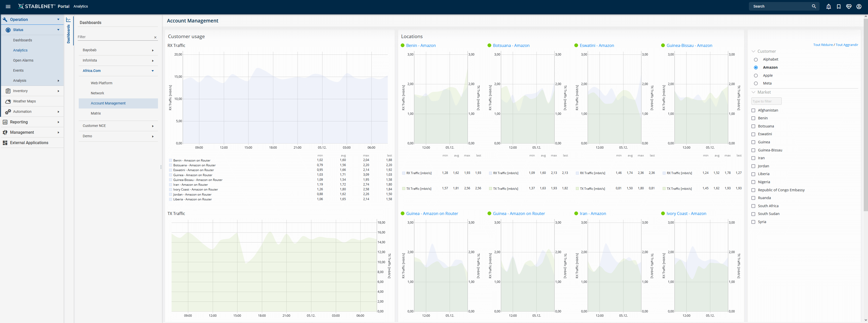Open Analytics under Status menu
Viewport: 868px width, 323px height.
tap(20, 50)
